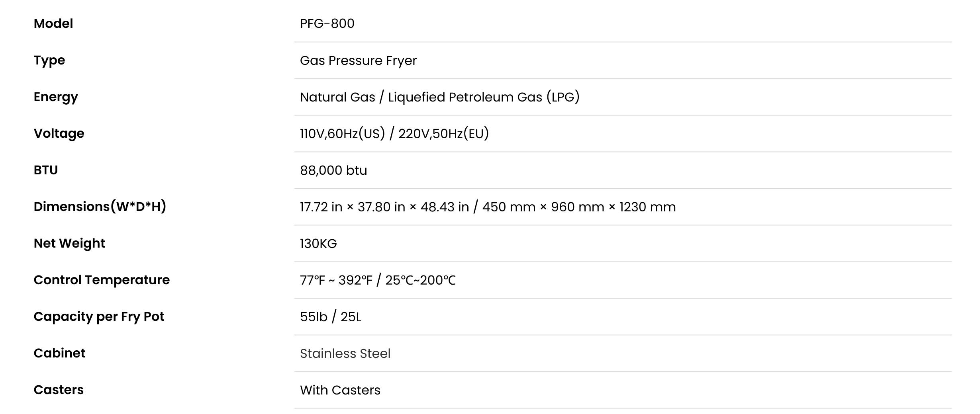Select the 17.72 in dimensions value
This screenshot has height=414, width=980.
[x=488, y=207]
